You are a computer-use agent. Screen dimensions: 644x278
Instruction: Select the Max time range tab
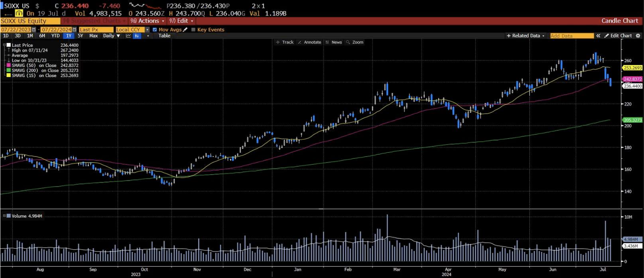[x=94, y=36]
